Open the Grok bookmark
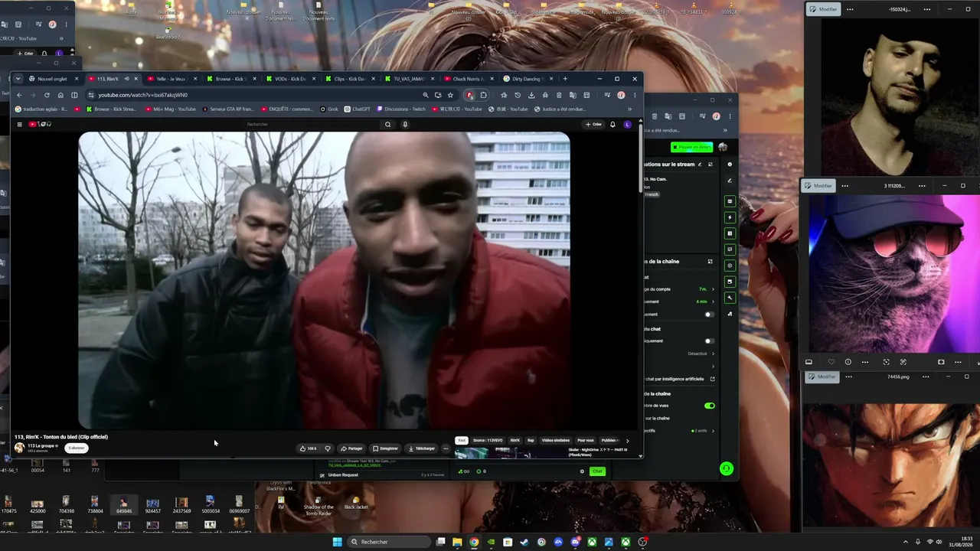Viewport: 980px width, 551px height. click(329, 109)
